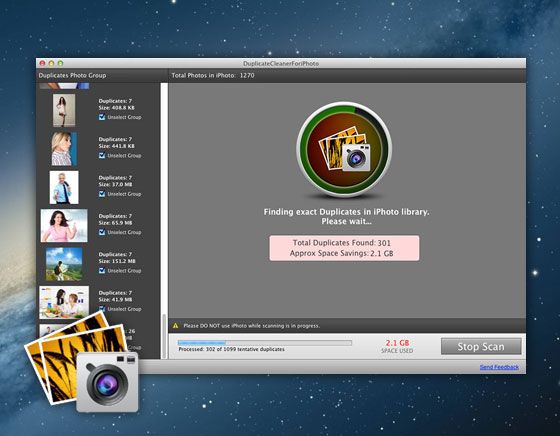Uncheck Unselect Group for the 408.8 KB group

(x=102, y=117)
